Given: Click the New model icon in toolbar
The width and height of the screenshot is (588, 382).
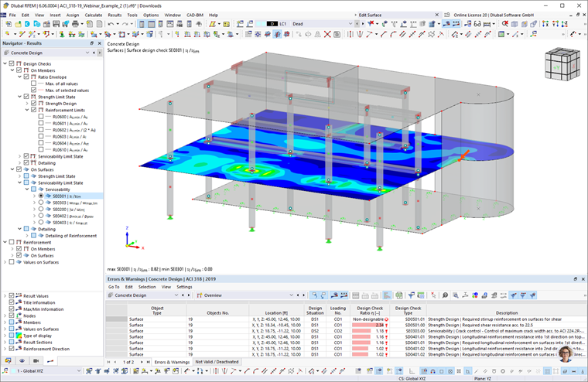Looking at the screenshot, I should 9,24.
